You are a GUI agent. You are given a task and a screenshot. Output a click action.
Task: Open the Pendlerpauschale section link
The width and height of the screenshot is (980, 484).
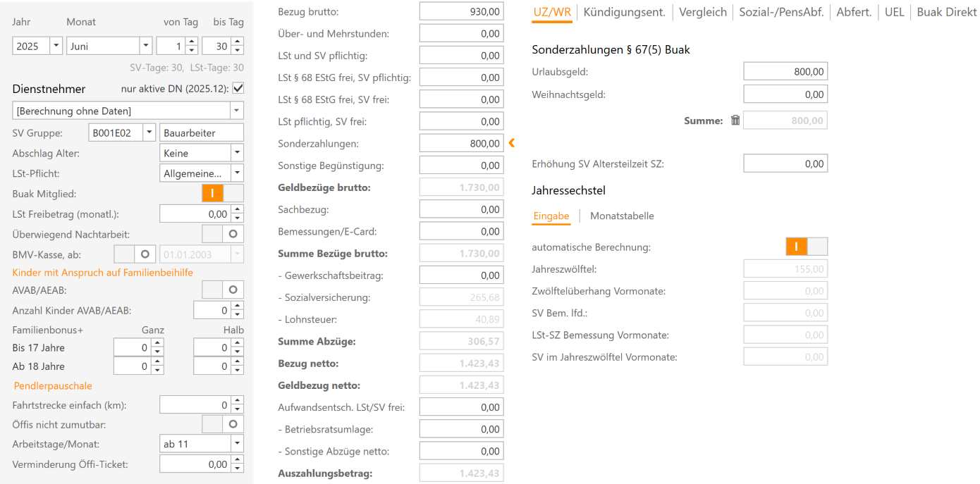pyautogui.click(x=52, y=385)
